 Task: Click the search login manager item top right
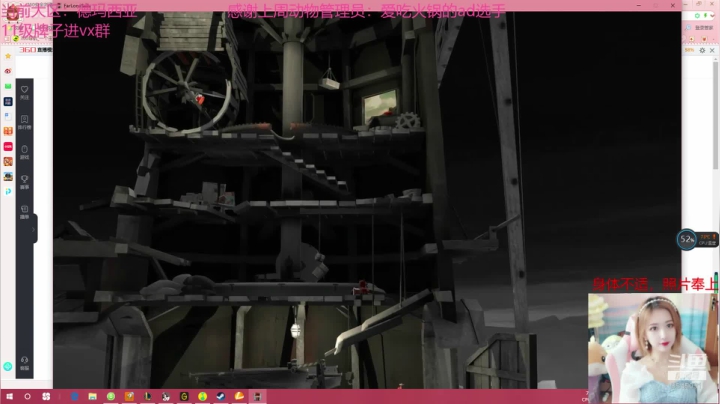[x=700, y=28]
